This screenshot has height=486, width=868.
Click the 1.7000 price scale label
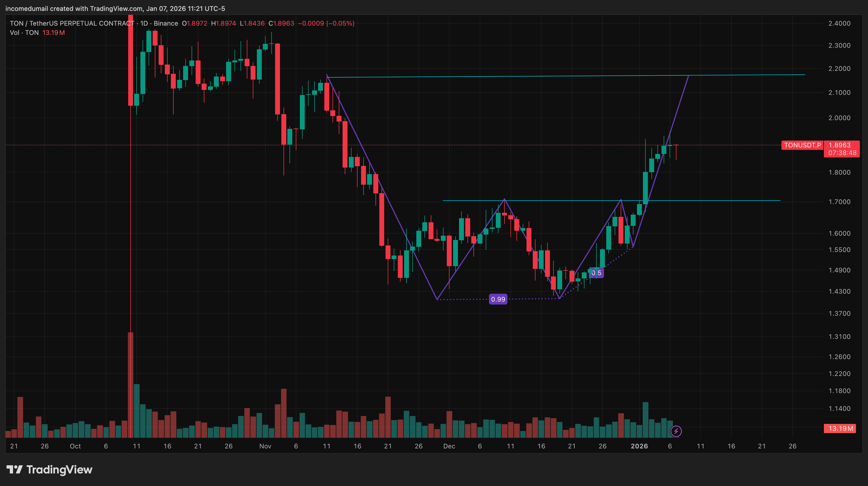point(839,202)
